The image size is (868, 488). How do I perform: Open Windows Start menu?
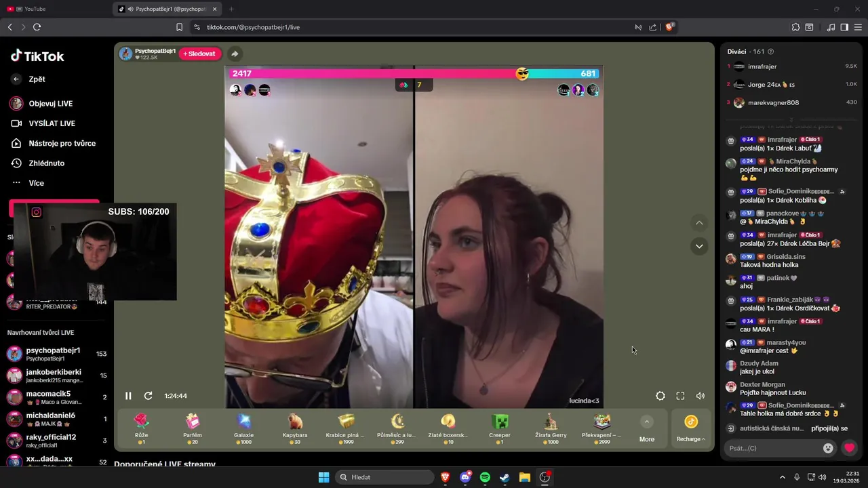coord(324,477)
